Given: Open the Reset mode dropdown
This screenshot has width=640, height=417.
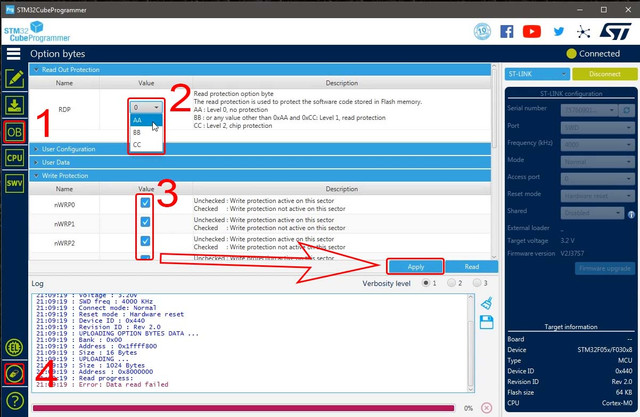Looking at the screenshot, I should pyautogui.click(x=598, y=196).
